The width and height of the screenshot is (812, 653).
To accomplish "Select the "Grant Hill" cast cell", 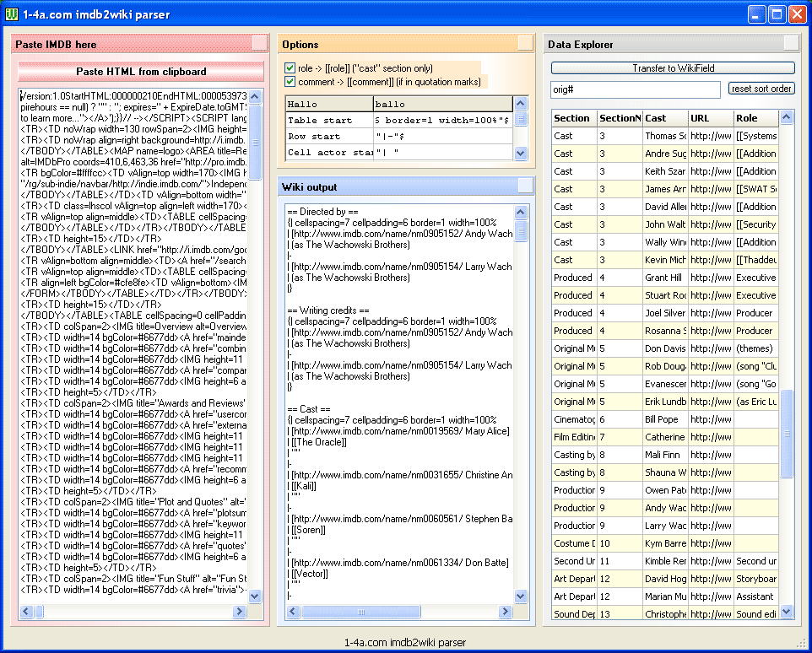I will [665, 278].
